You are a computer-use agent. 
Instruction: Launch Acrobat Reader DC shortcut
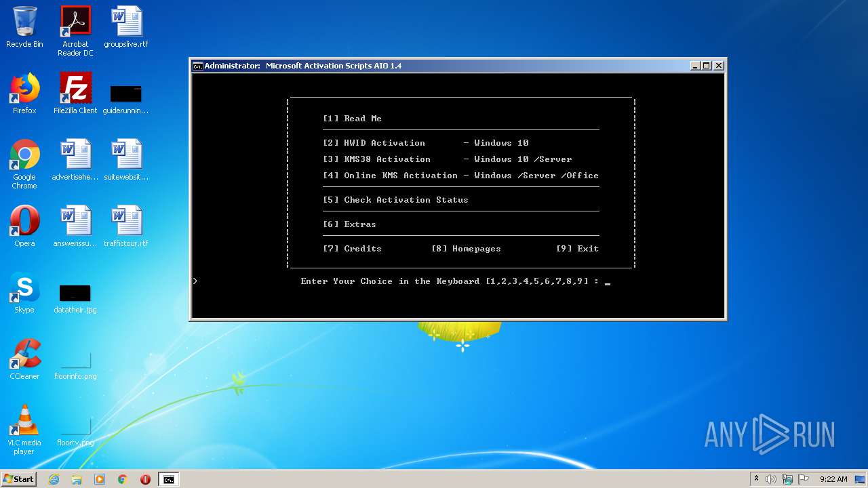75,31
